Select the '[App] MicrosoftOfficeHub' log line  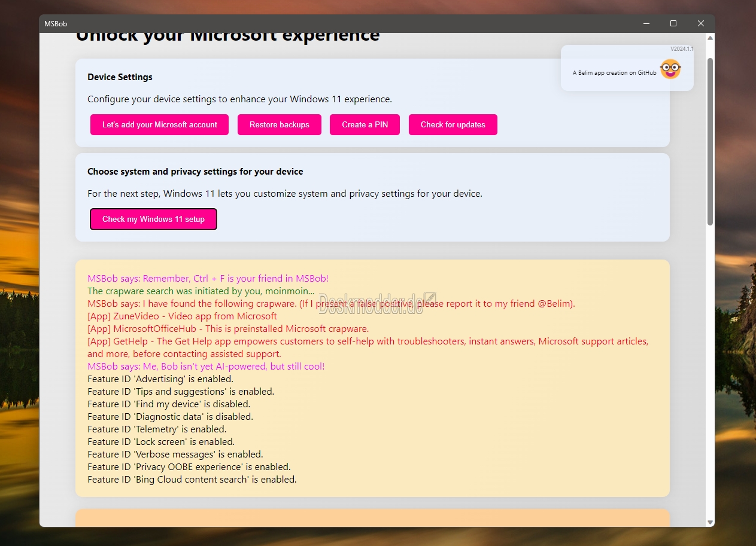[228, 328]
